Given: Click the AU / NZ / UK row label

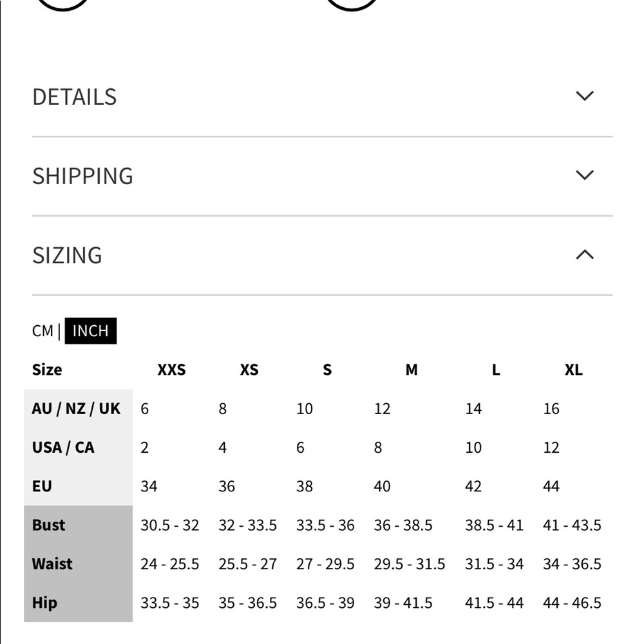Looking at the screenshot, I should [76, 408].
